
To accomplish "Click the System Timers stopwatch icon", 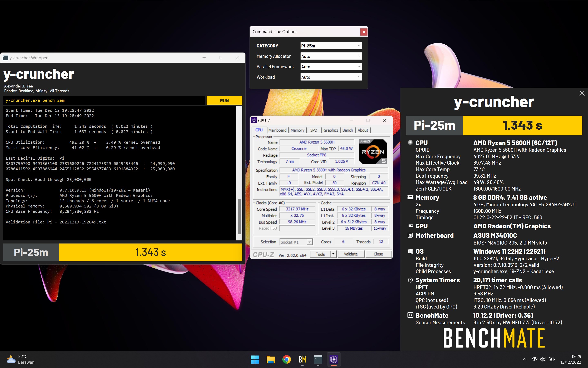I will pyautogui.click(x=410, y=280).
